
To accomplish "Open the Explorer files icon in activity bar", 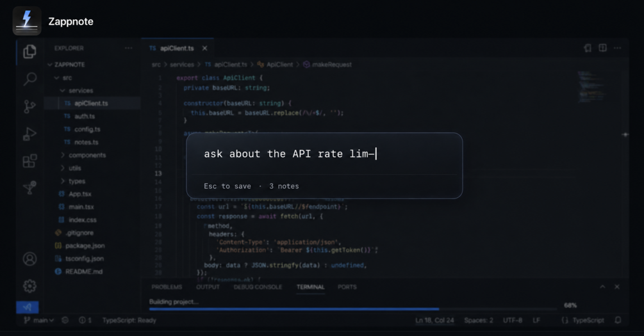I will 29,52.
